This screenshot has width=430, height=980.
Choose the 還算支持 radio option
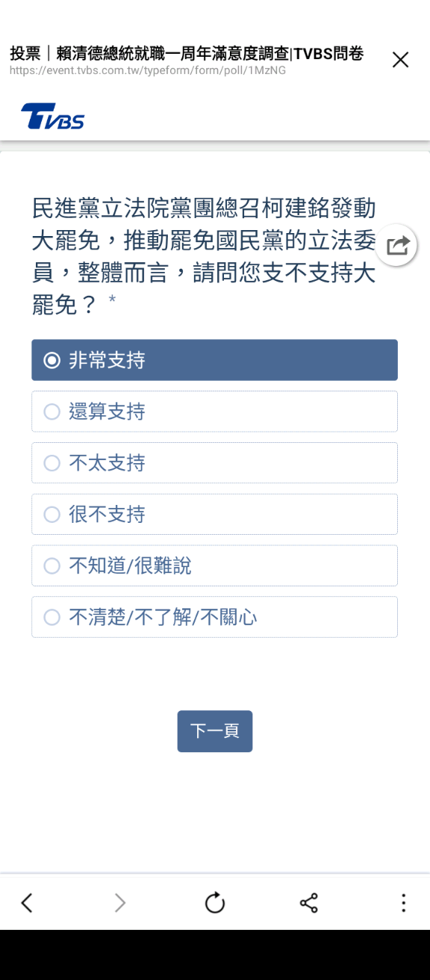pyautogui.click(x=214, y=412)
